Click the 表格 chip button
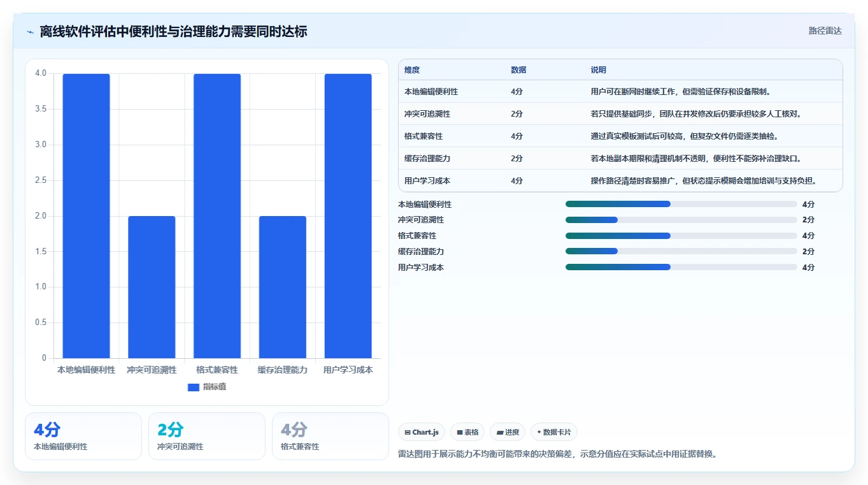The image size is (868, 485). (x=467, y=432)
